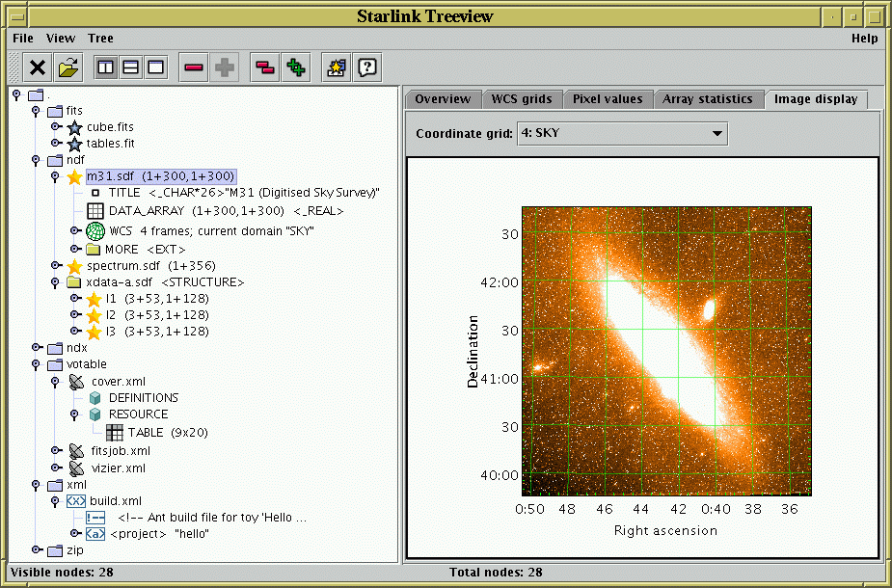
Task: Collapse the votable folder node
Action: (36, 364)
